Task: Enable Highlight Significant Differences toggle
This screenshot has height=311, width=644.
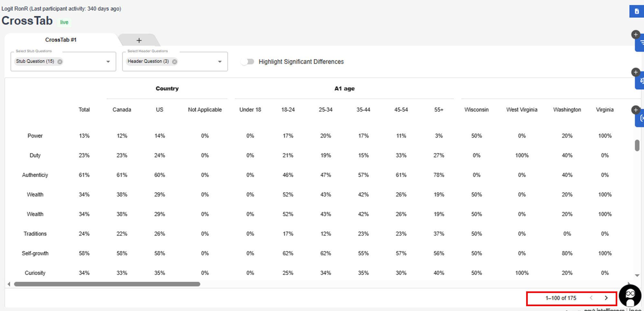Action: (248, 62)
